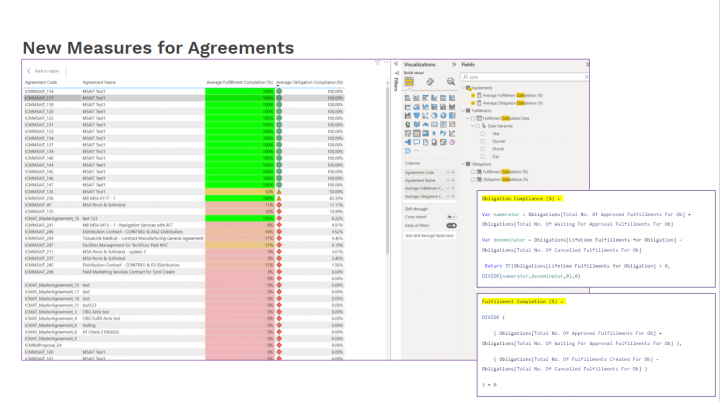Screen dimensions: 720x401
Task: Open Agreement Name column dropdown arrow
Action: 448,181
